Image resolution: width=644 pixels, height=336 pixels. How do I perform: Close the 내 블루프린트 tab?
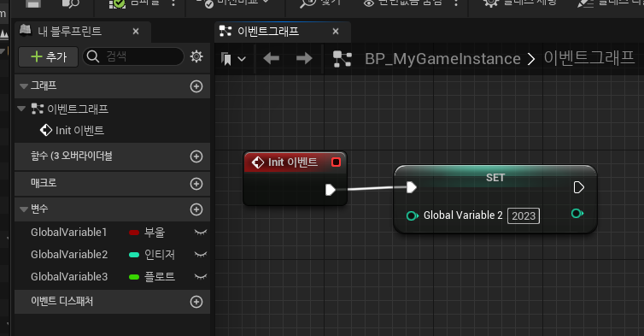point(136,32)
